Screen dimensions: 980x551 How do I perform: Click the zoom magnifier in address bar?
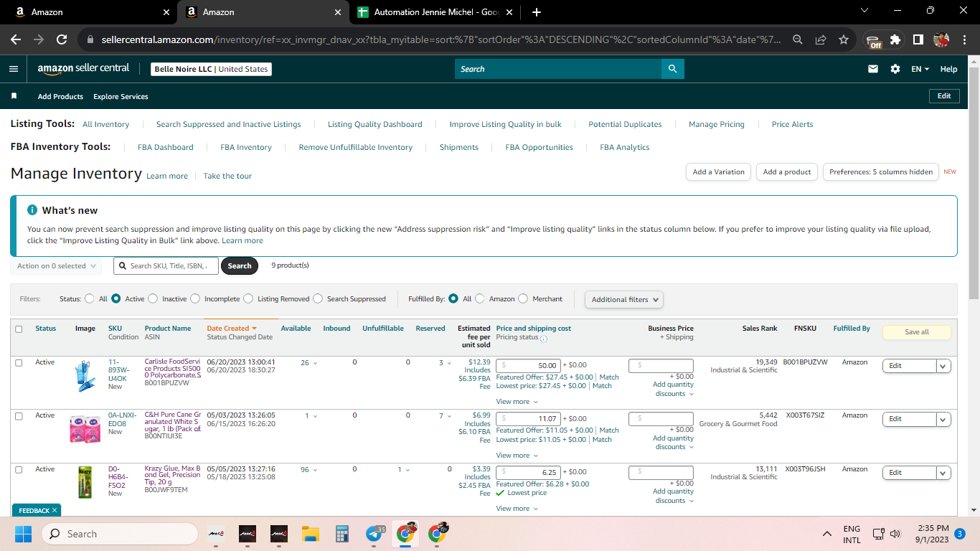[x=798, y=39]
